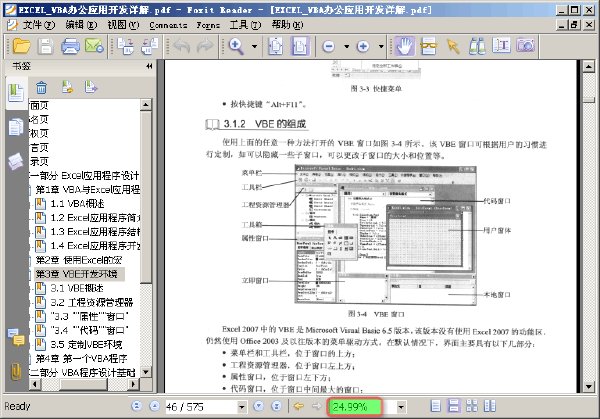Select the Snapshot camera tool
The height and width of the screenshot is (419, 600).
point(525,46)
